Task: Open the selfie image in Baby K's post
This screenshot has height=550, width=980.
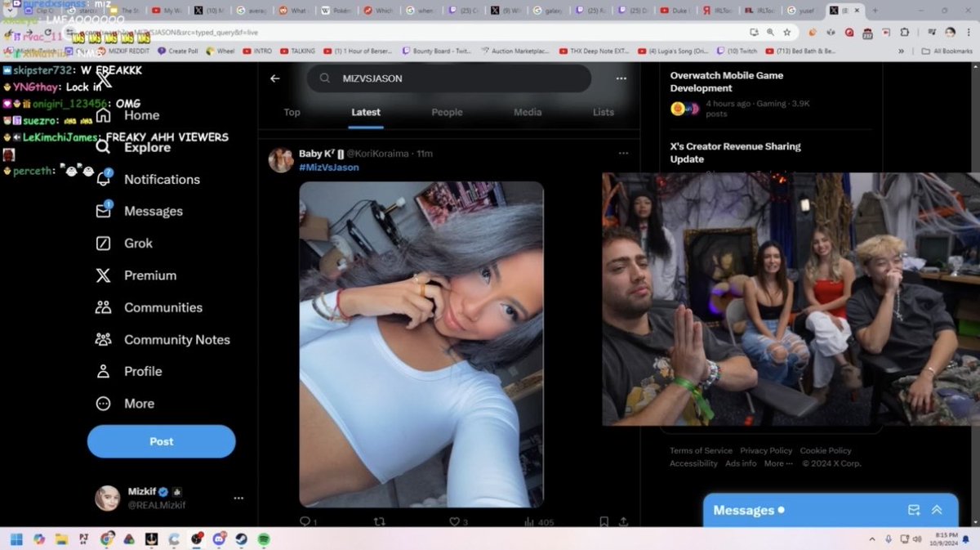Action: point(421,344)
